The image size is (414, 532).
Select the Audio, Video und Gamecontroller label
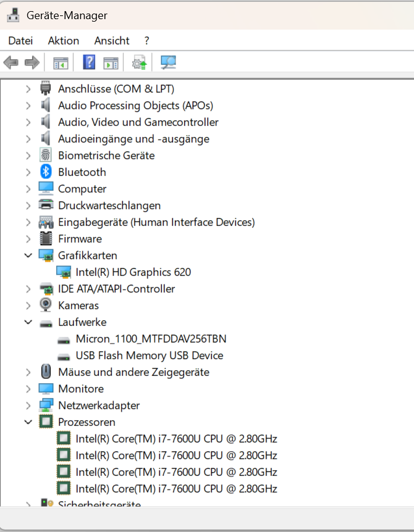tap(138, 122)
